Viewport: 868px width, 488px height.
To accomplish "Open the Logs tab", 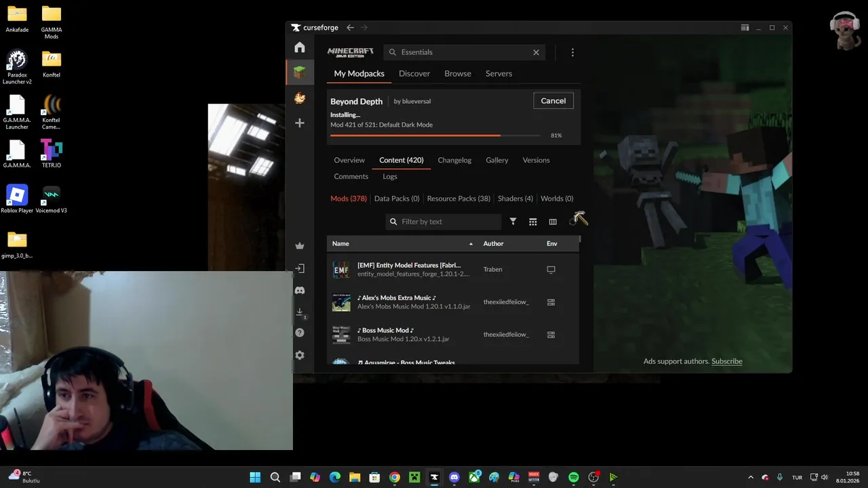I will (390, 176).
